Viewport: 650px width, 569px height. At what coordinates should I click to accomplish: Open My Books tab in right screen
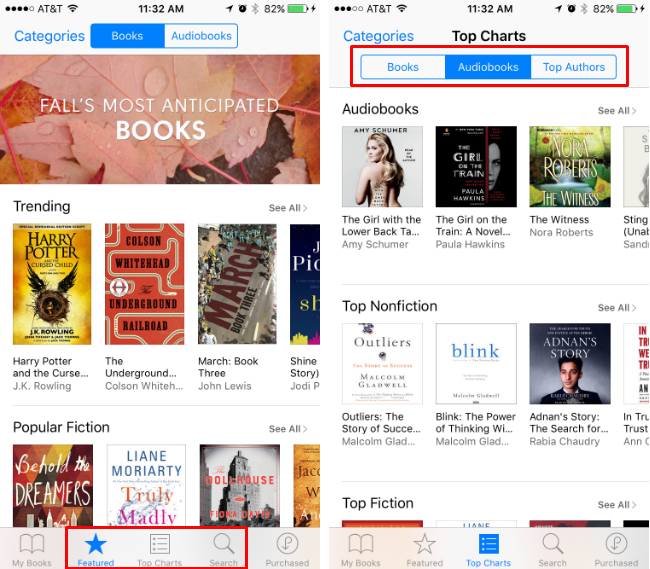point(361,550)
